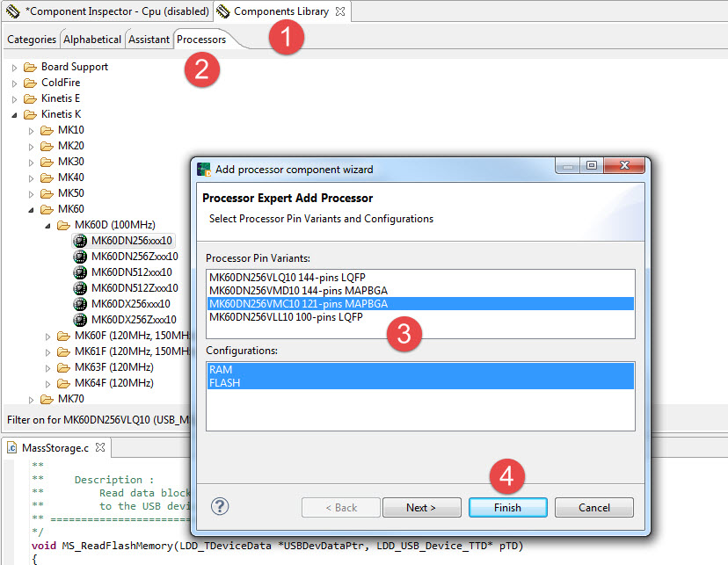The width and height of the screenshot is (728, 565).
Task: Select the MK60DN256Zxxx10 processor chip icon
Action: coord(80,257)
